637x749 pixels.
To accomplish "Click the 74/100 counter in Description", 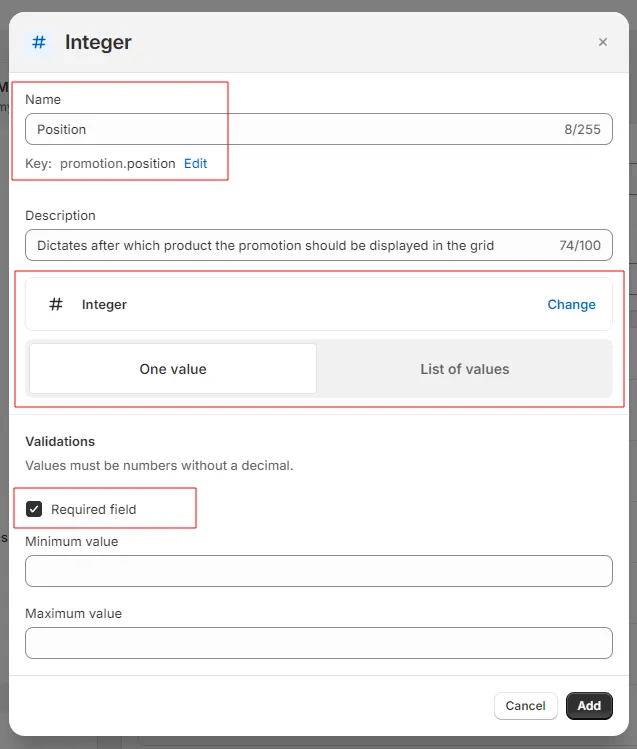I will (580, 246).
